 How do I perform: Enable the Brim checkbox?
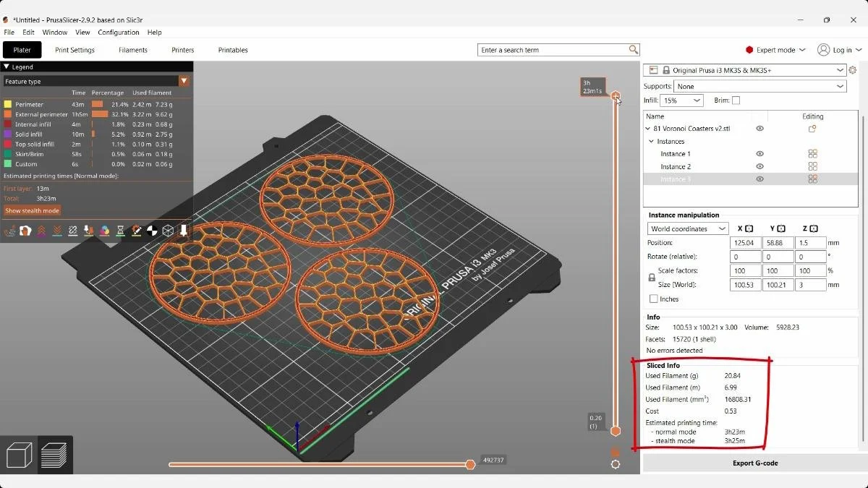pyautogui.click(x=736, y=100)
